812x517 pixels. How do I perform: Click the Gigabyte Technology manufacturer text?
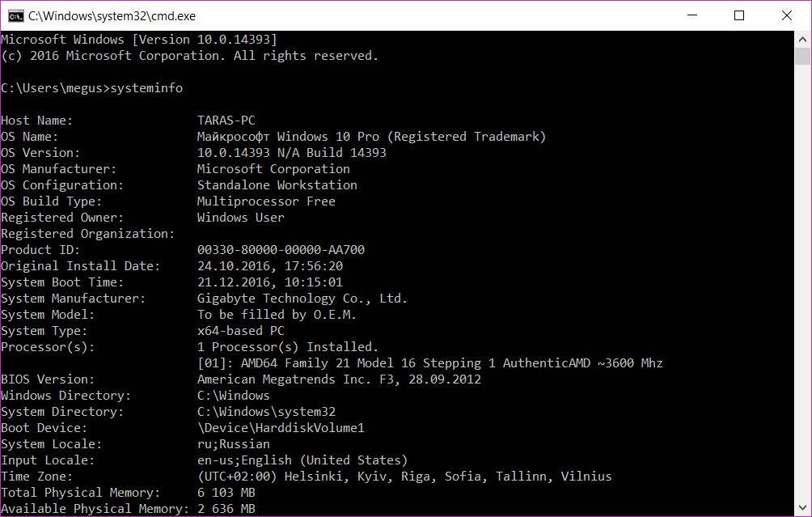pyautogui.click(x=302, y=299)
